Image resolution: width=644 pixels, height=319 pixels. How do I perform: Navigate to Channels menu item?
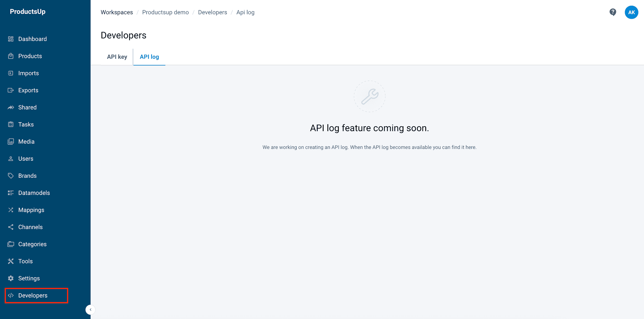click(30, 227)
